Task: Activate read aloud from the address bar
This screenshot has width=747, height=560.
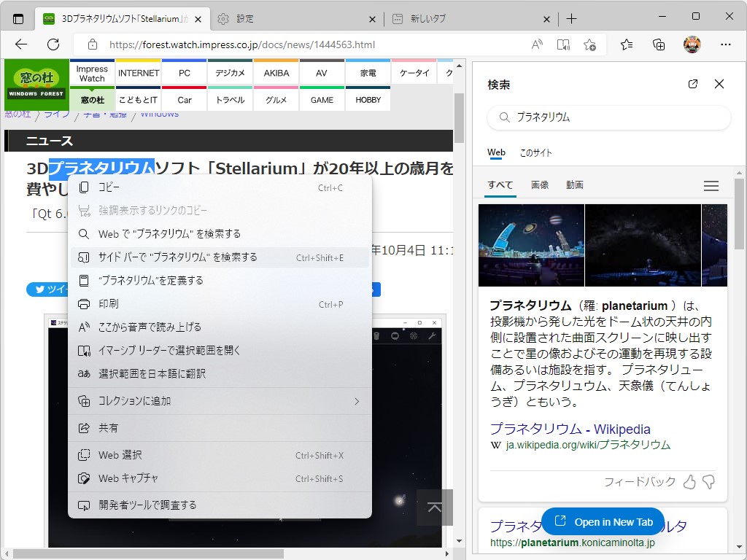Action: [537, 44]
